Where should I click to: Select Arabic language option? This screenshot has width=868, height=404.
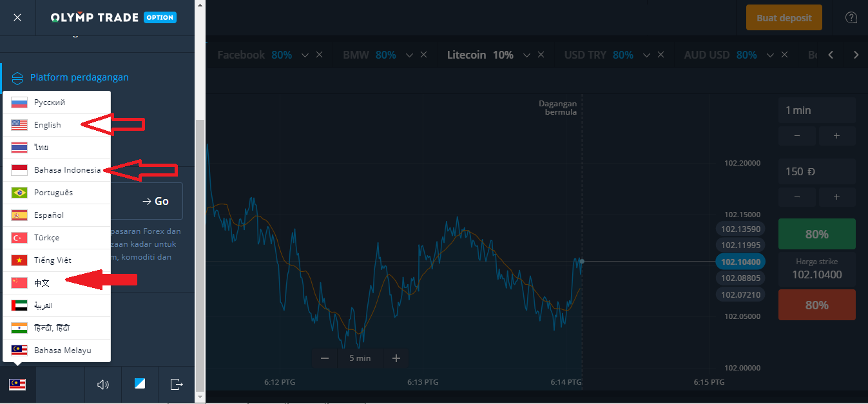click(57, 305)
